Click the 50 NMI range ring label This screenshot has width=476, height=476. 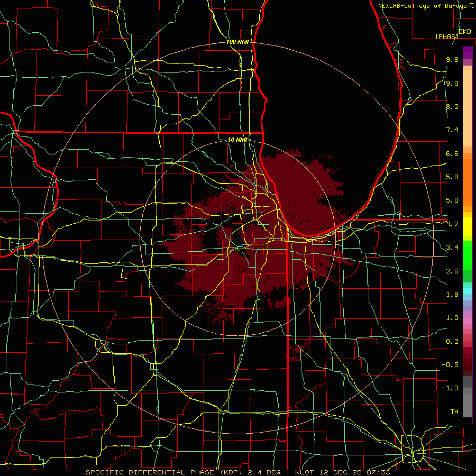pos(237,140)
